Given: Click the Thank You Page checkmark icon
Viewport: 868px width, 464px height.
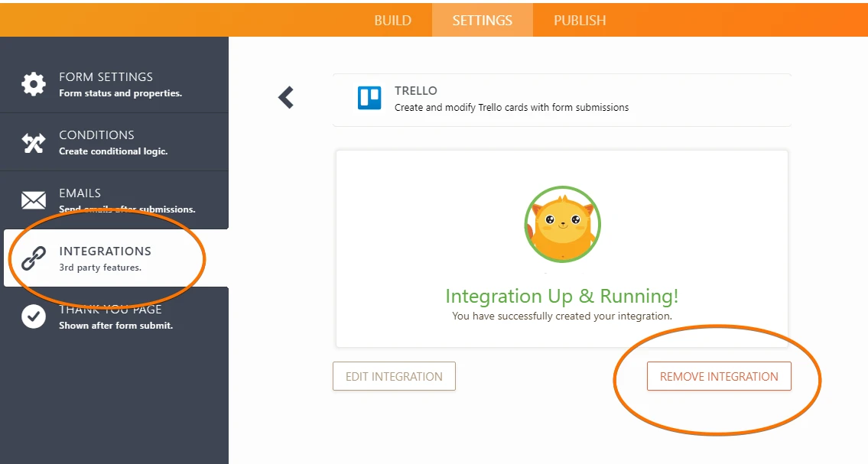Looking at the screenshot, I should pos(34,316).
